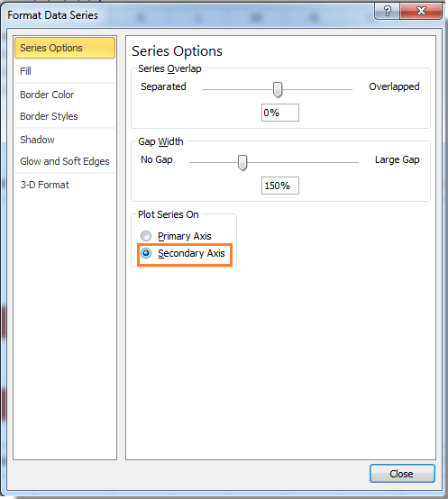Click the Series Overlap slider handle
The image size is (448, 499).
278,90
